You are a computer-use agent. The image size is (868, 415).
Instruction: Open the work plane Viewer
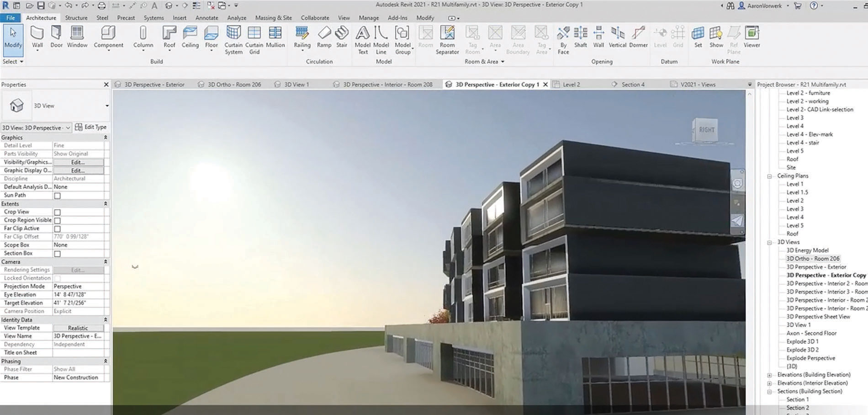pos(752,37)
